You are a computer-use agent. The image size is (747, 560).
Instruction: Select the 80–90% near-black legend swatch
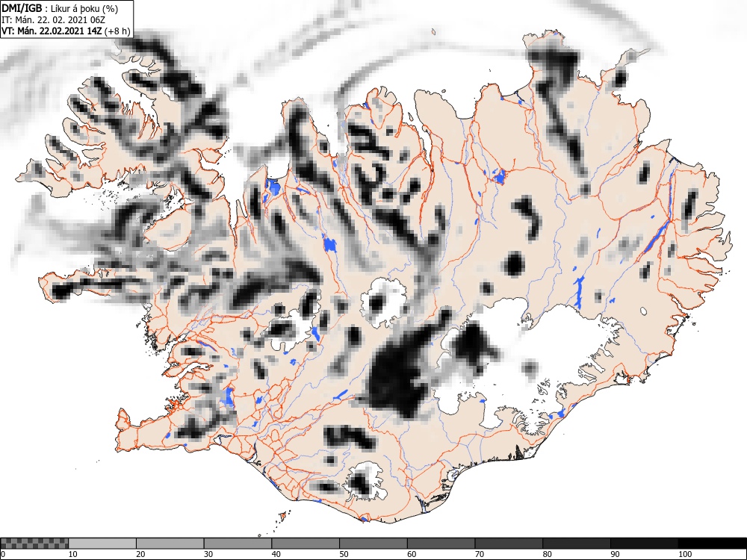coord(577,543)
